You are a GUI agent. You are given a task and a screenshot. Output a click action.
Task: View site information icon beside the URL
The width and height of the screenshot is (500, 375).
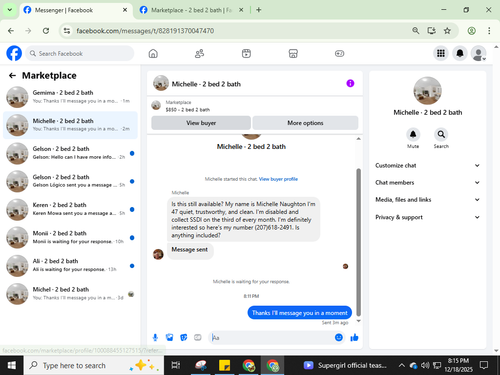67,31
